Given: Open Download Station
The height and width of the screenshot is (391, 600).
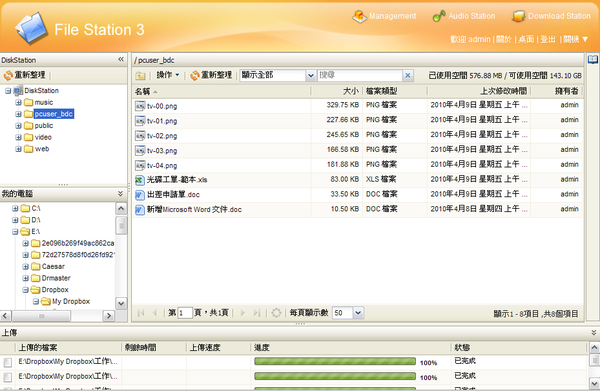Looking at the screenshot, I should tap(551, 16).
